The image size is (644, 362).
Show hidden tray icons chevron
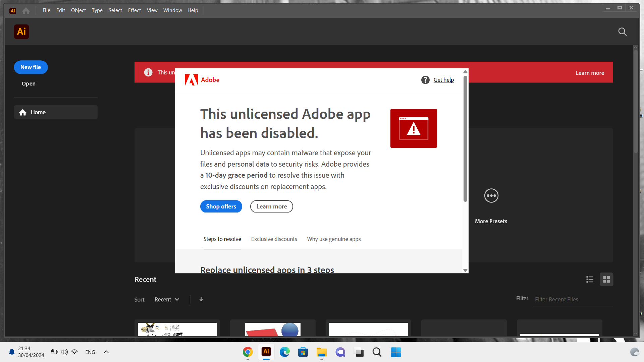point(106,352)
